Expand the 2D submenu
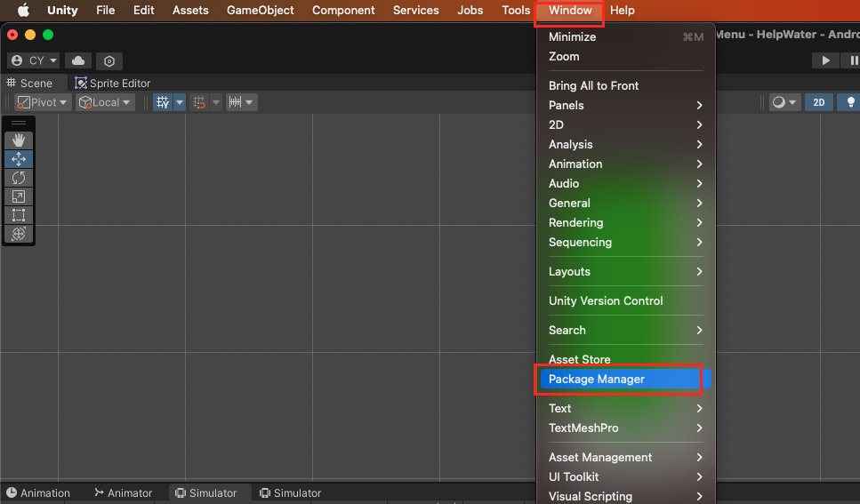 click(x=626, y=125)
